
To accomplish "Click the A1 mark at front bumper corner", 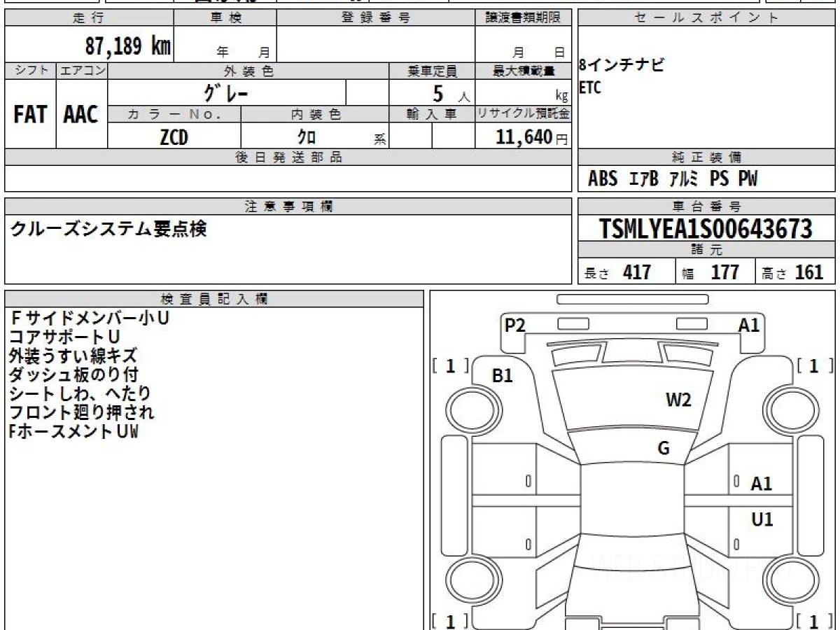I will click(749, 325).
